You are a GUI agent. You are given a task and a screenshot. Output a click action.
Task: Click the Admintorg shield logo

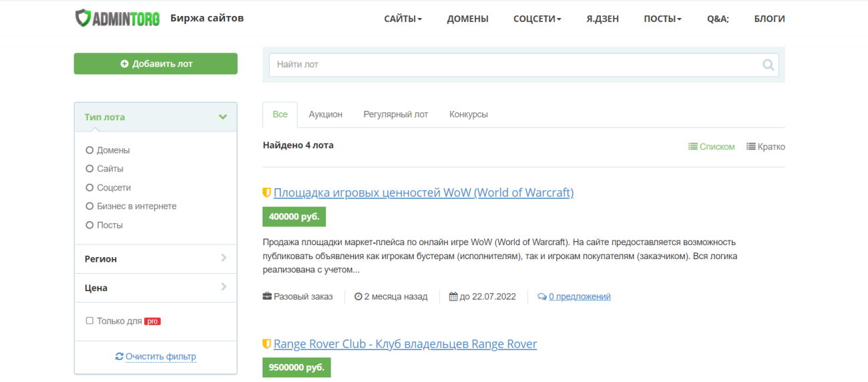[x=83, y=18]
